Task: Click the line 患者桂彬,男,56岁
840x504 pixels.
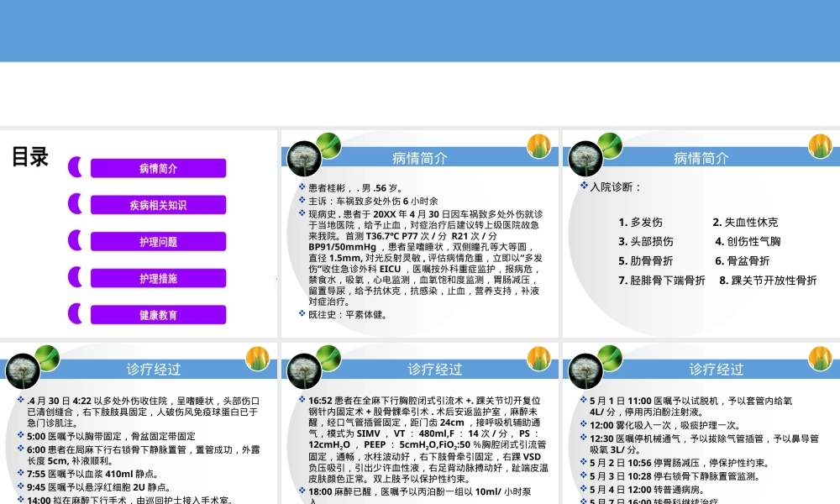Action: (355, 188)
